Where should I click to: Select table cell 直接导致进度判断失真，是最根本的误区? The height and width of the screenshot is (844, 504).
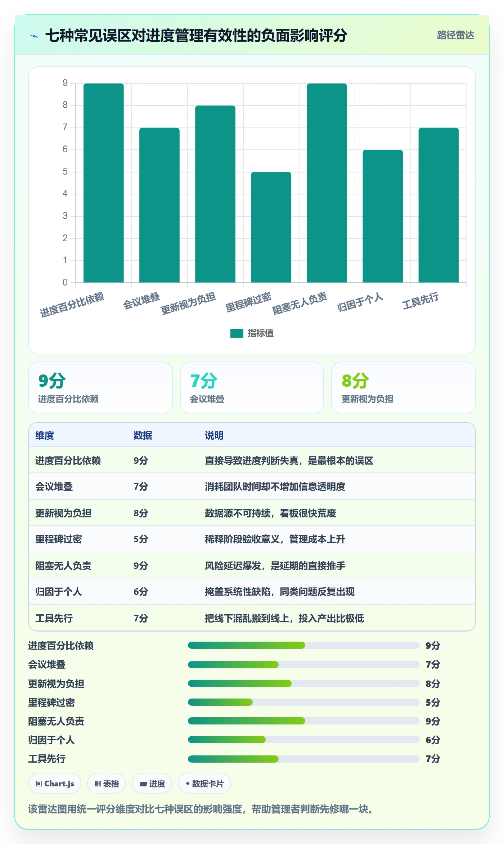click(x=289, y=461)
